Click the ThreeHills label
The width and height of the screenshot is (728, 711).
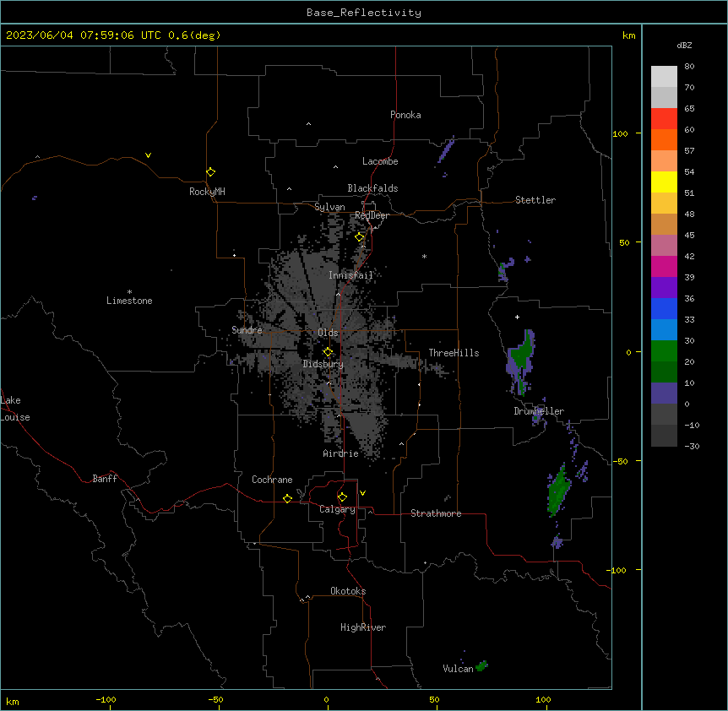pyautogui.click(x=454, y=353)
